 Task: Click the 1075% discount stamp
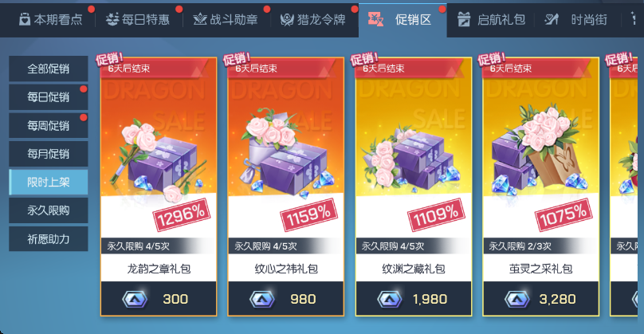563,215
